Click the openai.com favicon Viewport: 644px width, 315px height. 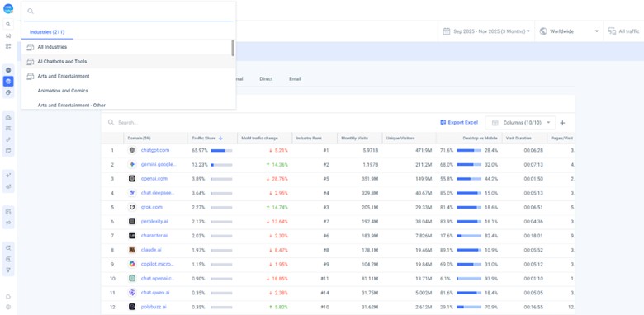pos(132,179)
